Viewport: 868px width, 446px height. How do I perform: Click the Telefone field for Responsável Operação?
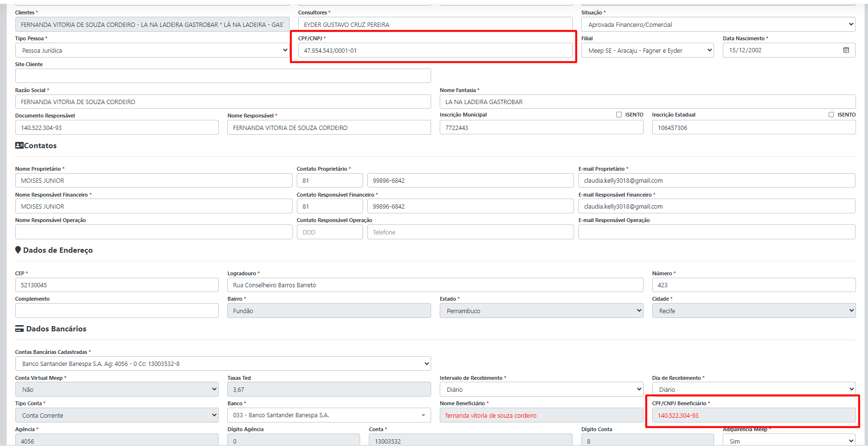(x=470, y=232)
